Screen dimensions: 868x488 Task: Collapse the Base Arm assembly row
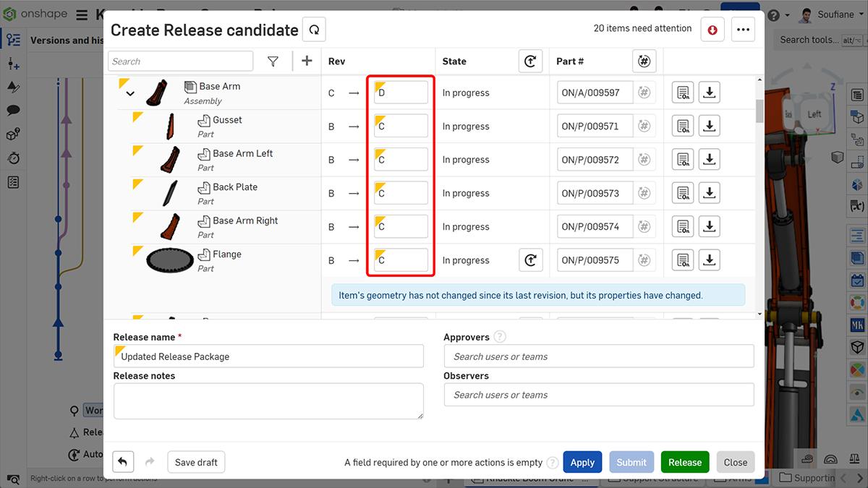129,93
